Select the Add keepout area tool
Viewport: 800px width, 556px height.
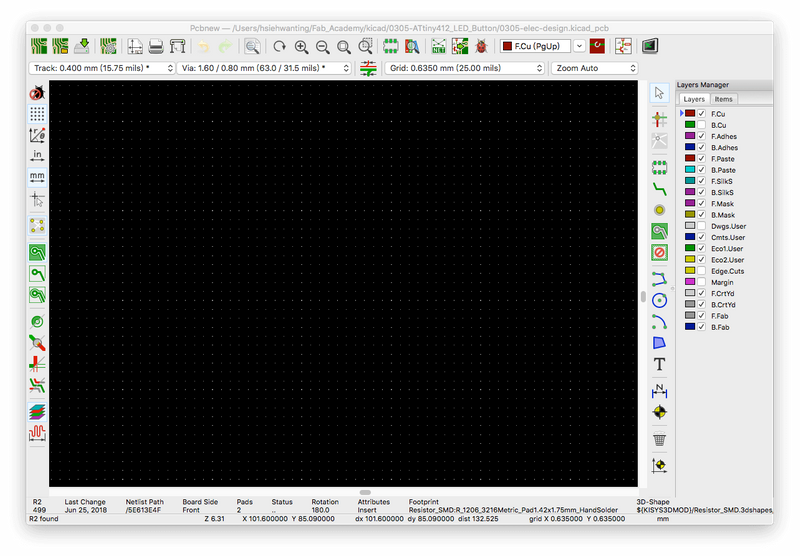click(659, 252)
